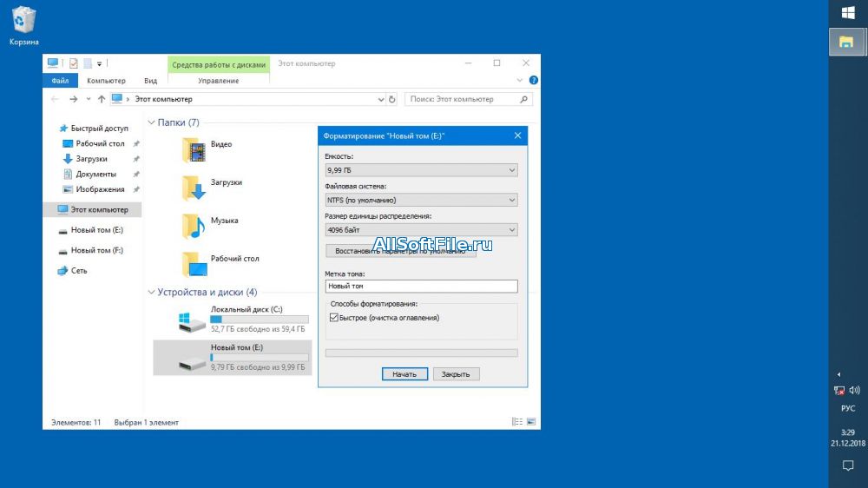The width and height of the screenshot is (868, 488).
Task: Open the action center notification icon
Action: [848, 466]
